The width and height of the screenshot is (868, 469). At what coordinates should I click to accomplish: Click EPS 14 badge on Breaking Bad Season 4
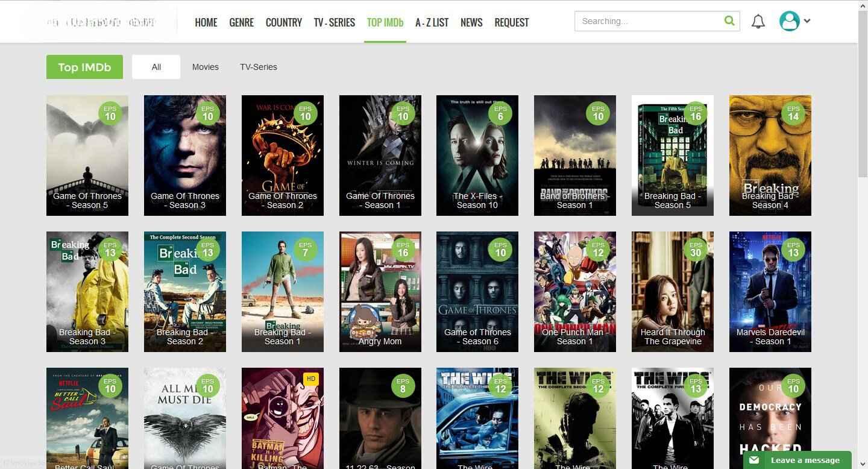793,113
